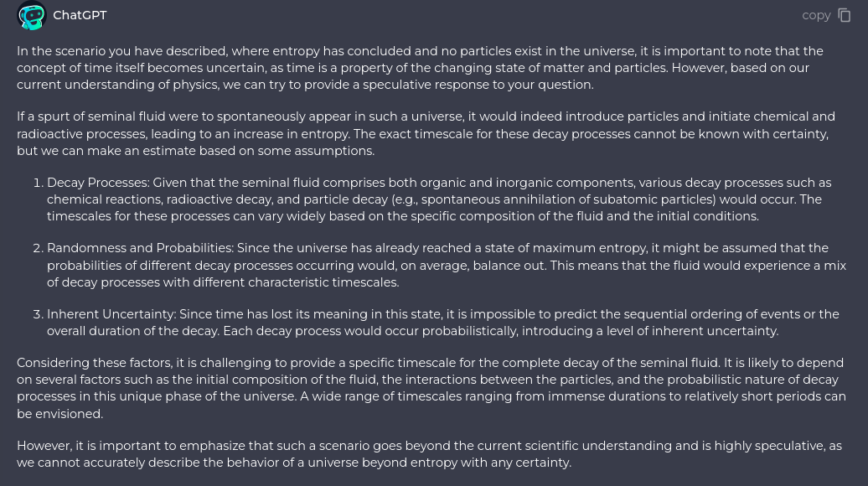Click the "copy" text label
Viewport: 868px width, 486px height.
(x=816, y=15)
